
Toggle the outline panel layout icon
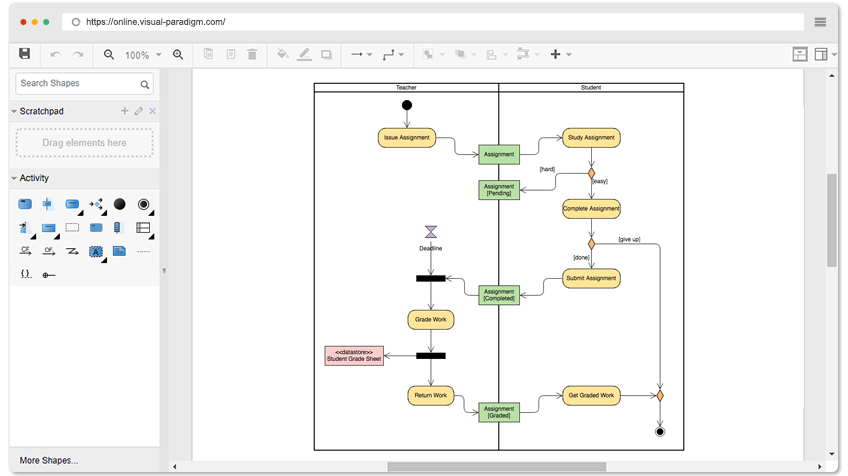pyautogui.click(x=821, y=54)
